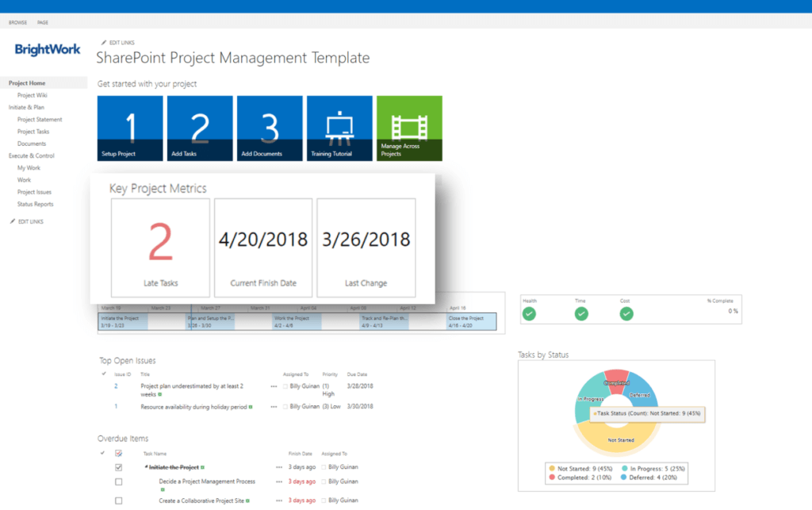Click the green Health status indicator
Screen dimensions: 812x510
530,313
